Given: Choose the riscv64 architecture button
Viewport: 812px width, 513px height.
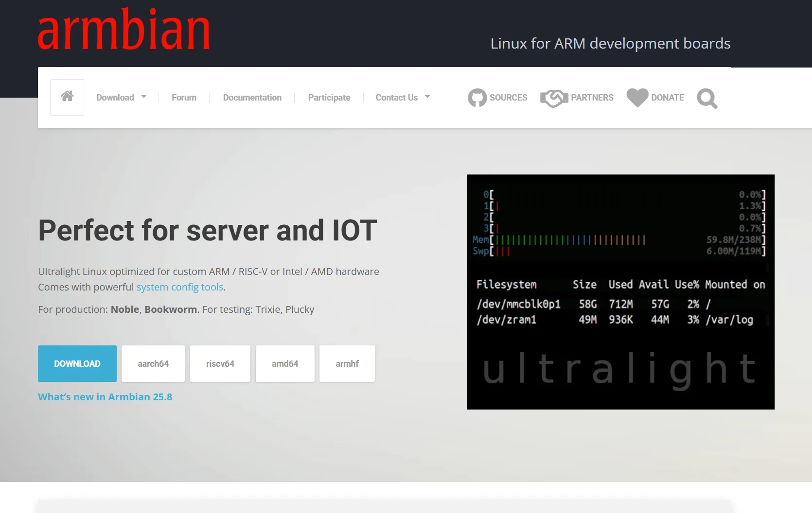Looking at the screenshot, I should [x=220, y=363].
